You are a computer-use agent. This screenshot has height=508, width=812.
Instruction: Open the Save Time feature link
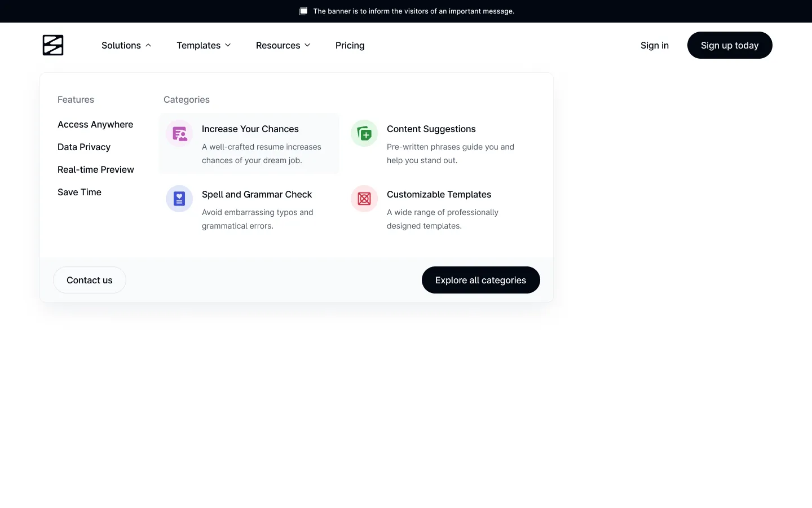(x=80, y=192)
